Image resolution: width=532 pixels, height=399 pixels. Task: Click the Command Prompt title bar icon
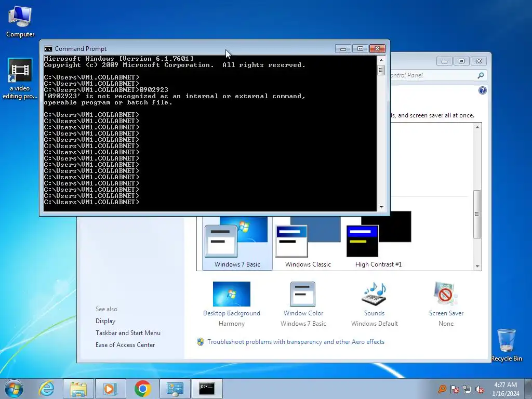(48, 49)
